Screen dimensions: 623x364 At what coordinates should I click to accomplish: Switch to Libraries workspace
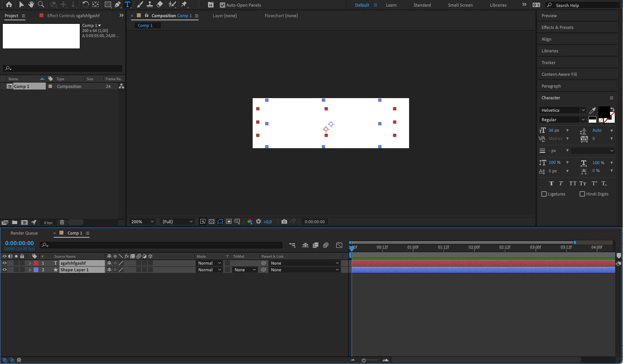[498, 5]
